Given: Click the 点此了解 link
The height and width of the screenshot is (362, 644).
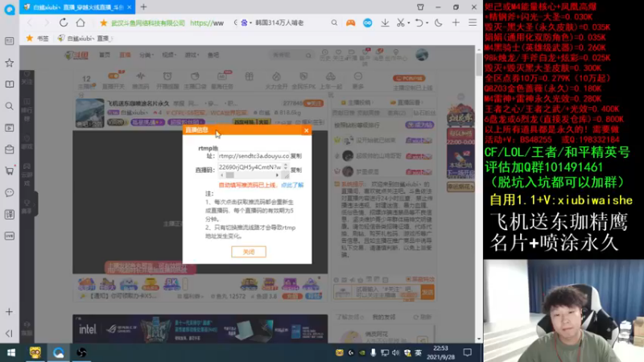Looking at the screenshot, I should [292, 185].
